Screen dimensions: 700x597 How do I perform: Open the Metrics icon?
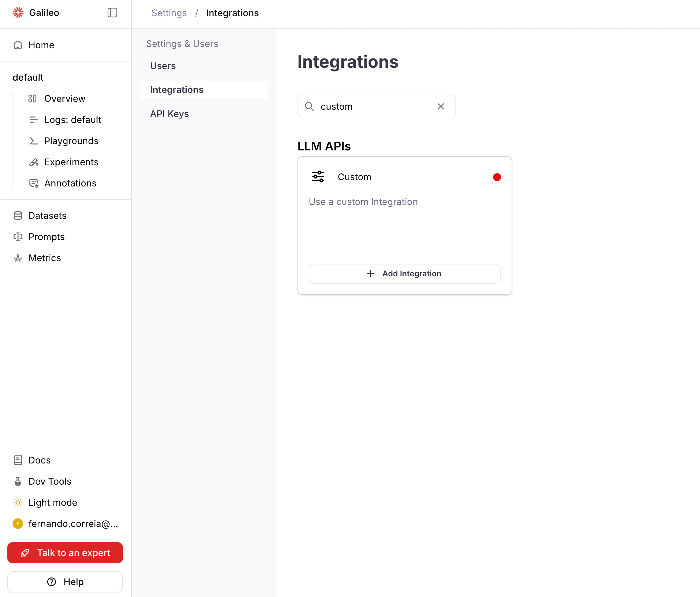pyautogui.click(x=18, y=258)
